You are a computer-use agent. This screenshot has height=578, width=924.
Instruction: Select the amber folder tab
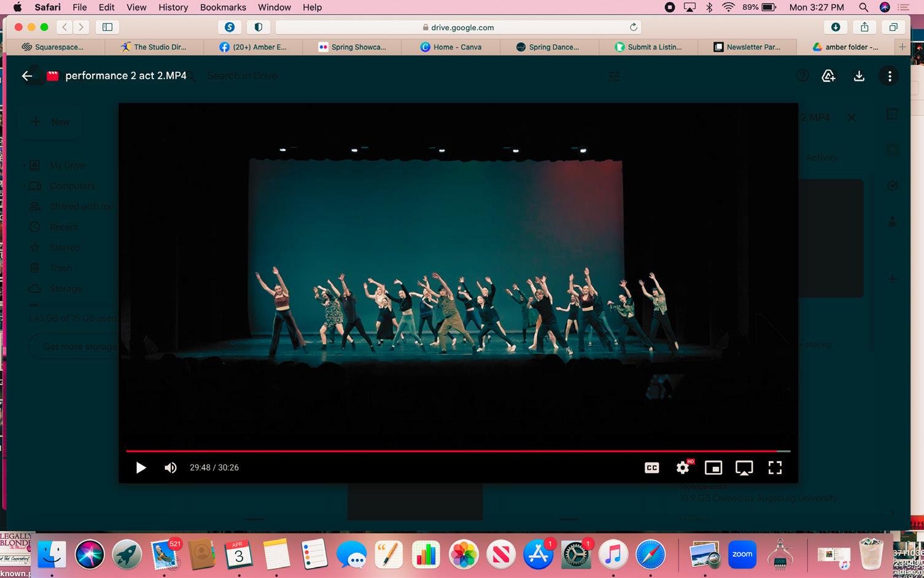846,47
